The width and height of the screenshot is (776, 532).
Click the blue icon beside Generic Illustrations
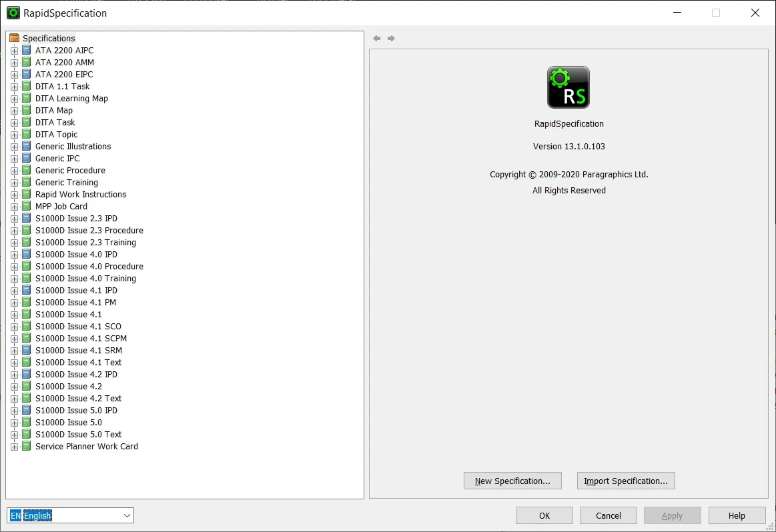click(x=27, y=146)
